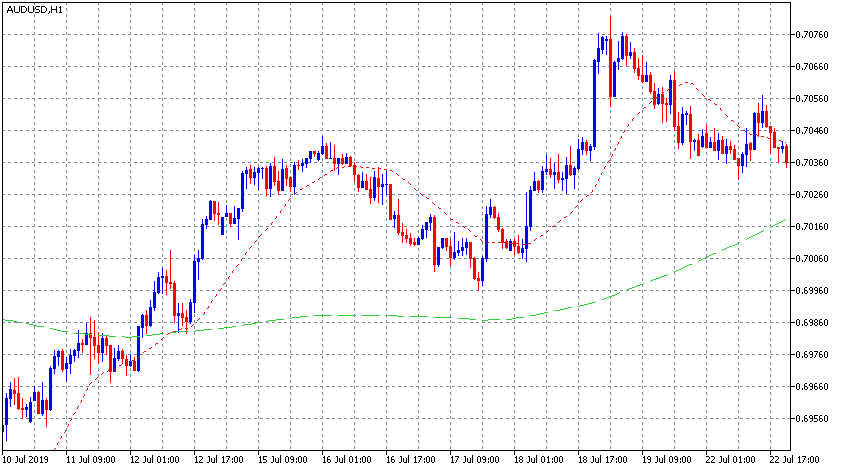
Task: Click the 11 Jul 09:00 time label
Action: pyautogui.click(x=90, y=460)
